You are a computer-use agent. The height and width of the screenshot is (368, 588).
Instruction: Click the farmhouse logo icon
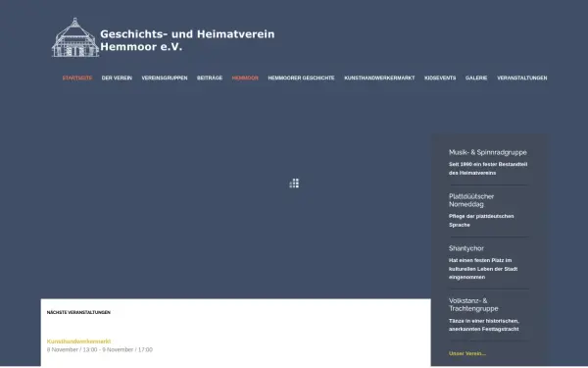[x=75, y=37]
